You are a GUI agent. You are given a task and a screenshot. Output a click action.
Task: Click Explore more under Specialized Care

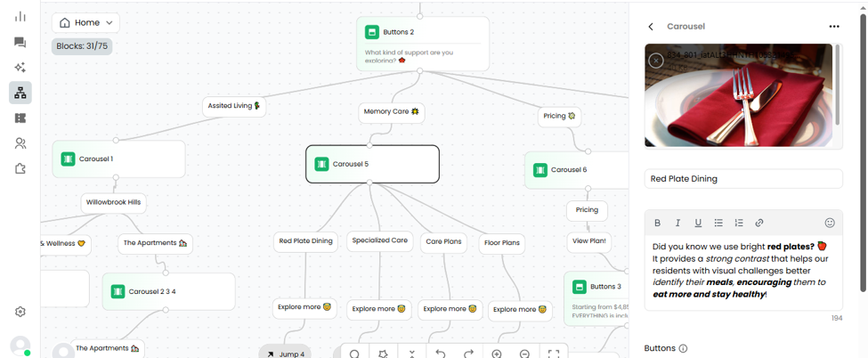tap(379, 309)
